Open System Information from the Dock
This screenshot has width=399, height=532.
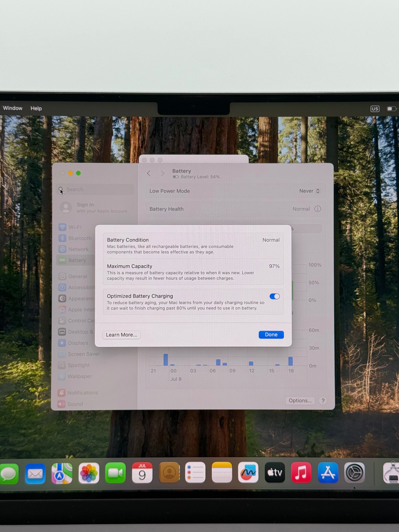coord(391,472)
